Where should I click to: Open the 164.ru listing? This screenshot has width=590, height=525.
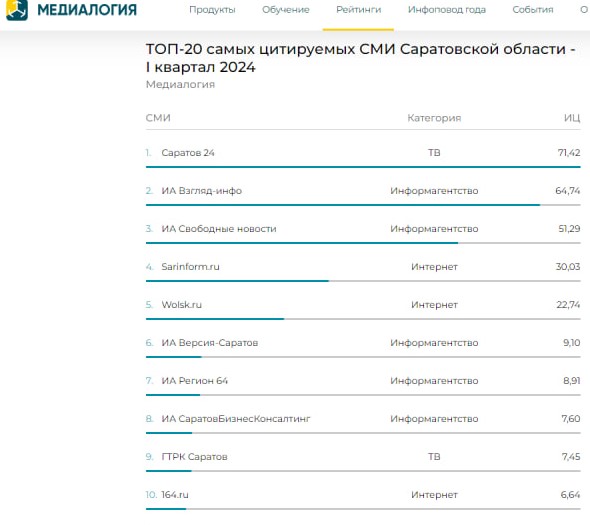[x=175, y=495]
